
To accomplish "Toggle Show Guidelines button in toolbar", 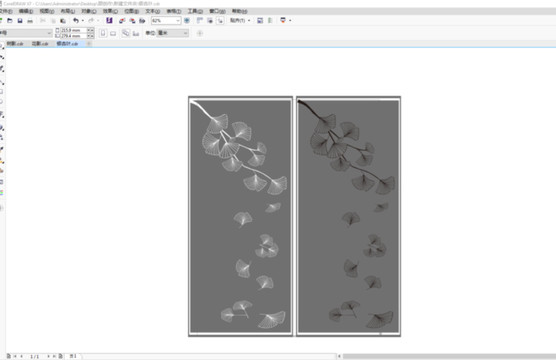I will point(220,21).
